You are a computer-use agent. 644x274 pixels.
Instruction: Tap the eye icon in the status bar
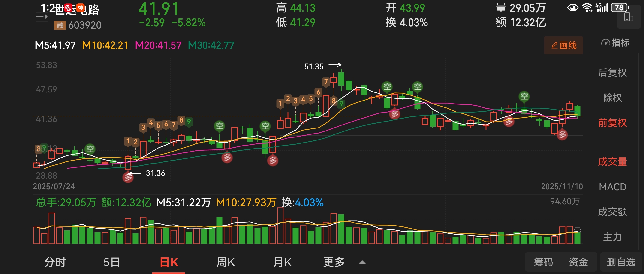[572, 7]
